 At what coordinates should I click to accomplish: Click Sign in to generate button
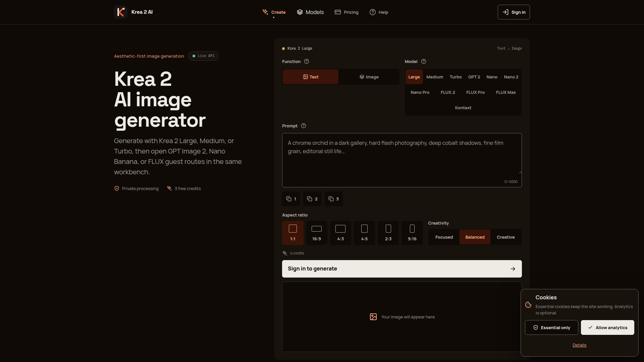[x=402, y=269]
